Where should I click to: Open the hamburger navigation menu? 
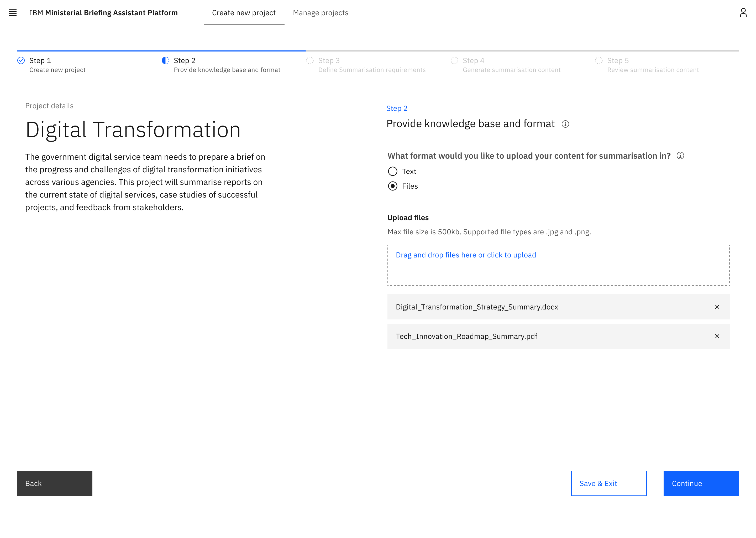(13, 13)
